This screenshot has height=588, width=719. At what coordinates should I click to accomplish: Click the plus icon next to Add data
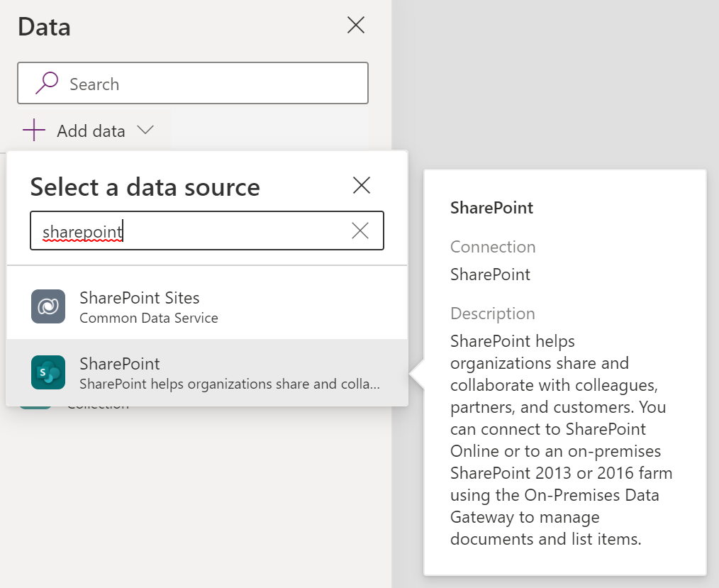coord(34,131)
